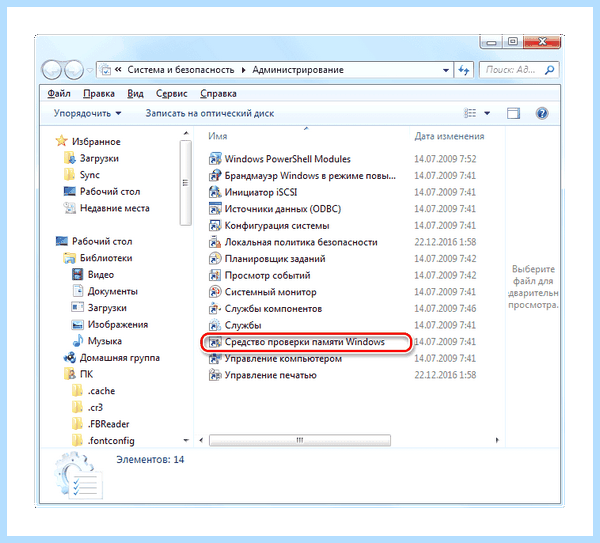Click the Службы компонентов icon

pyautogui.click(x=215, y=308)
